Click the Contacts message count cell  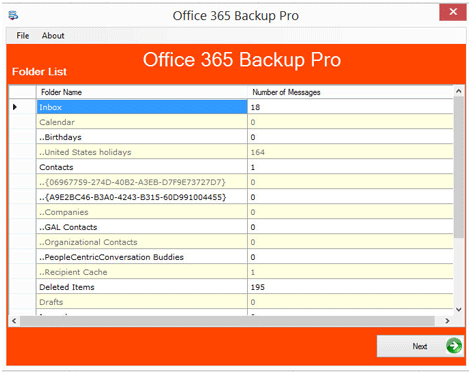pos(350,167)
